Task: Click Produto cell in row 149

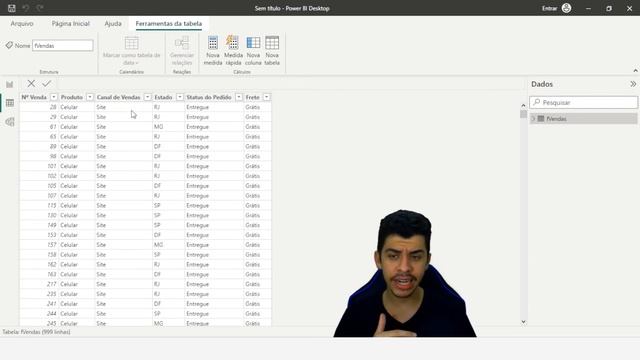Action: (x=77, y=225)
